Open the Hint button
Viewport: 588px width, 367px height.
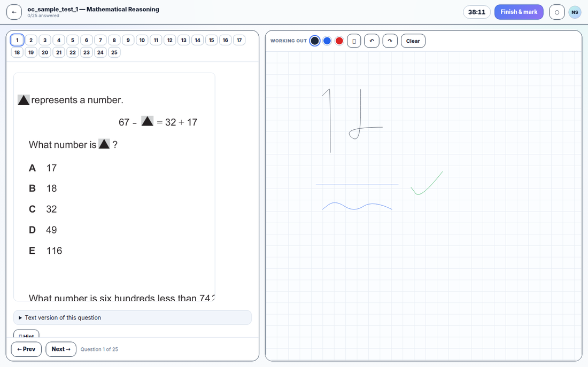click(26, 334)
